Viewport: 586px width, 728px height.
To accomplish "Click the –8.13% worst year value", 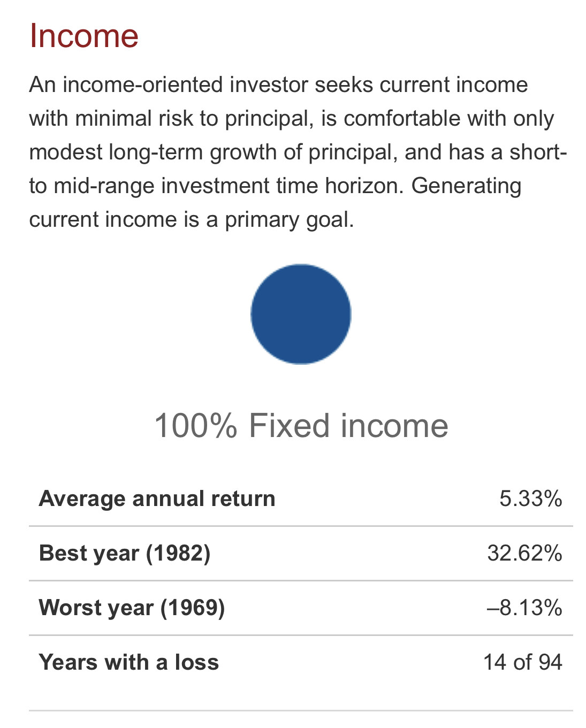I will point(525,608).
